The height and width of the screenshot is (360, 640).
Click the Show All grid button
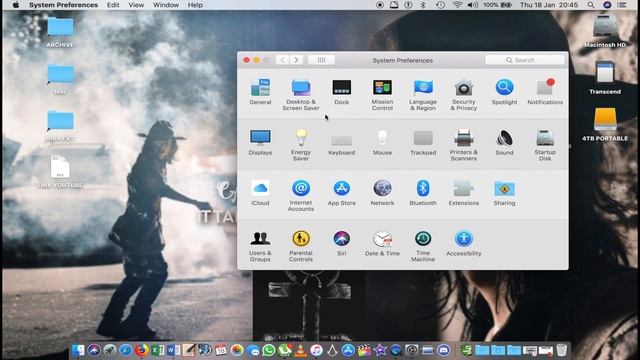[321, 60]
